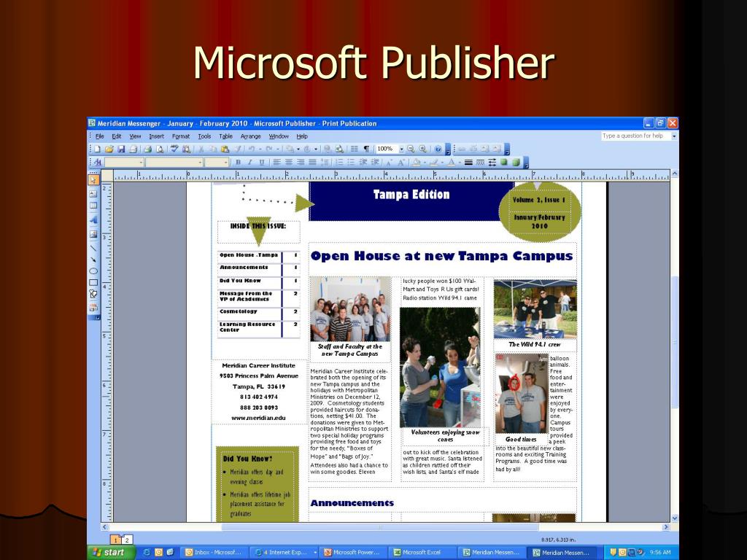Open the Line Color dropdown arrow
747x560 pixels.
point(441,163)
